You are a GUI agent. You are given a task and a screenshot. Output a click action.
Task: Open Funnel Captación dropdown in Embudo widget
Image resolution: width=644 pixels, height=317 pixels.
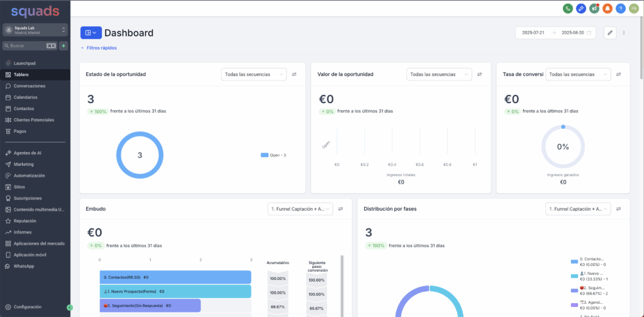point(300,209)
